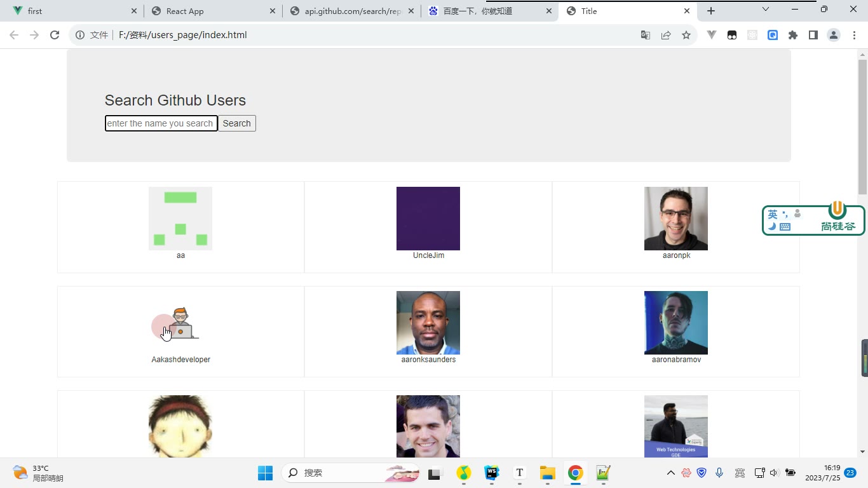Bookmark this page with the star icon
This screenshot has width=868, height=488.
[x=686, y=36]
